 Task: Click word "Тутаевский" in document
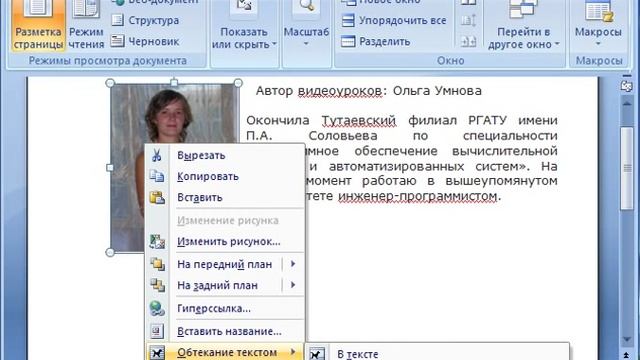click(359, 120)
